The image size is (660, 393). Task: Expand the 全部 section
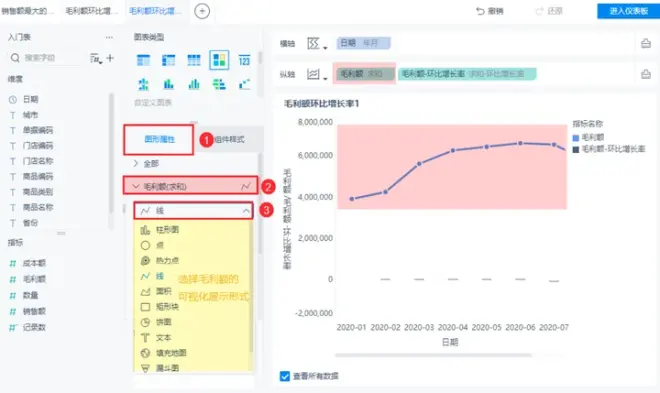click(146, 164)
